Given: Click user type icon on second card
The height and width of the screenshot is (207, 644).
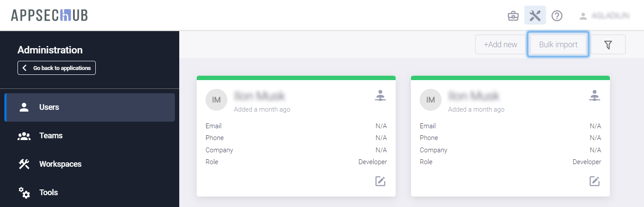Looking at the screenshot, I should pyautogui.click(x=594, y=95).
